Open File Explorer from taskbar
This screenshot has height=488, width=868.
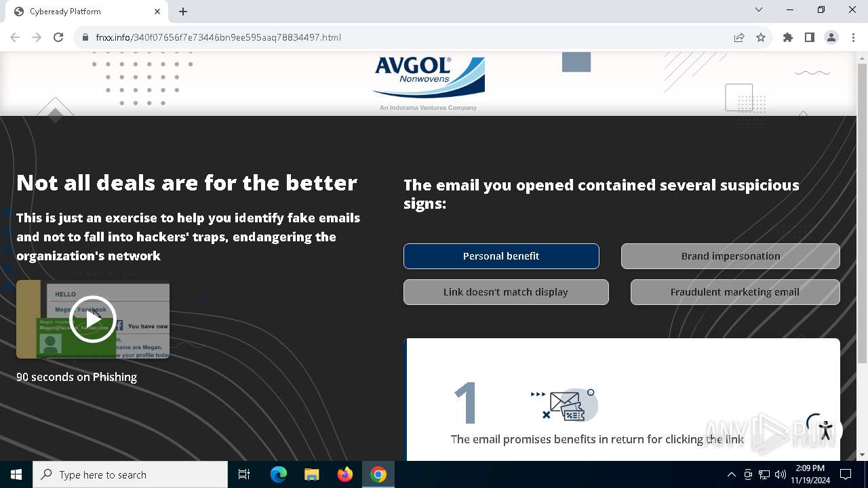pyautogui.click(x=311, y=474)
